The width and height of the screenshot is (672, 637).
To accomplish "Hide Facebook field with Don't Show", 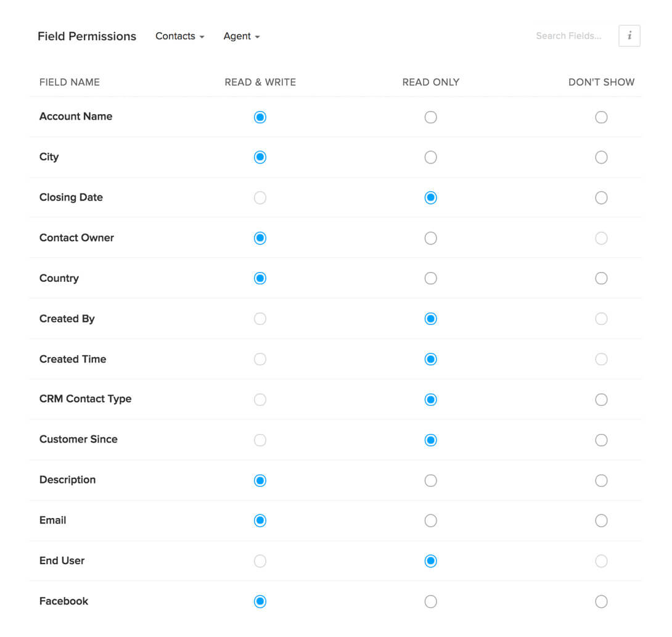I will click(601, 602).
